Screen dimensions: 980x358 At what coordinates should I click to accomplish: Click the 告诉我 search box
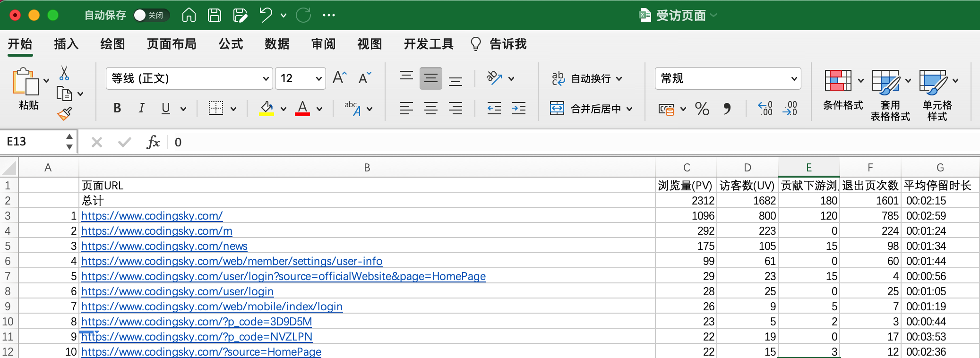[x=499, y=44]
